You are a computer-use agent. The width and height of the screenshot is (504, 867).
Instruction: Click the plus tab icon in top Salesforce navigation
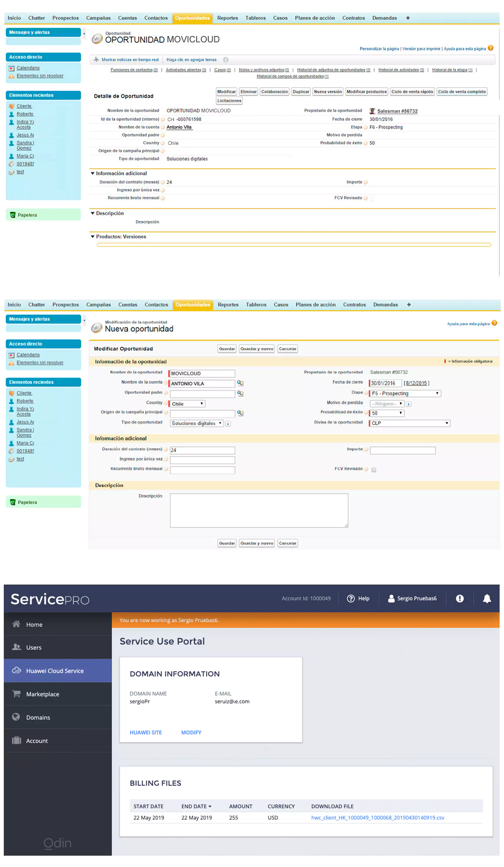click(x=408, y=18)
